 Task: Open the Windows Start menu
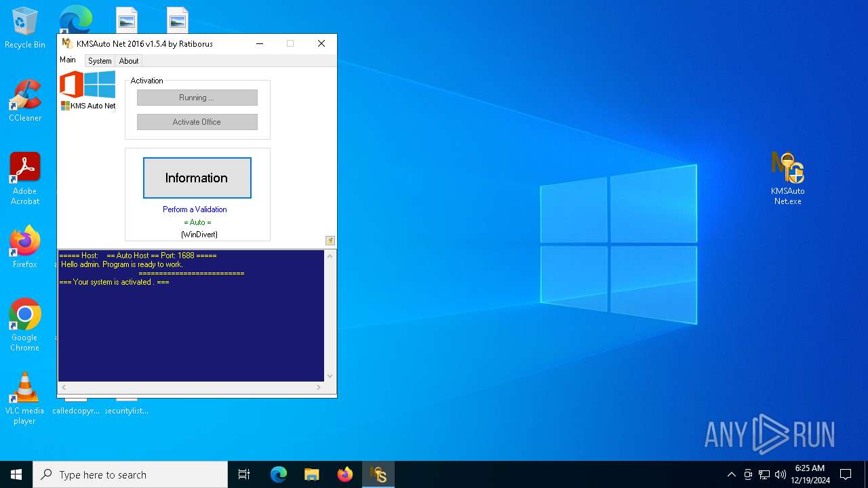(x=16, y=474)
